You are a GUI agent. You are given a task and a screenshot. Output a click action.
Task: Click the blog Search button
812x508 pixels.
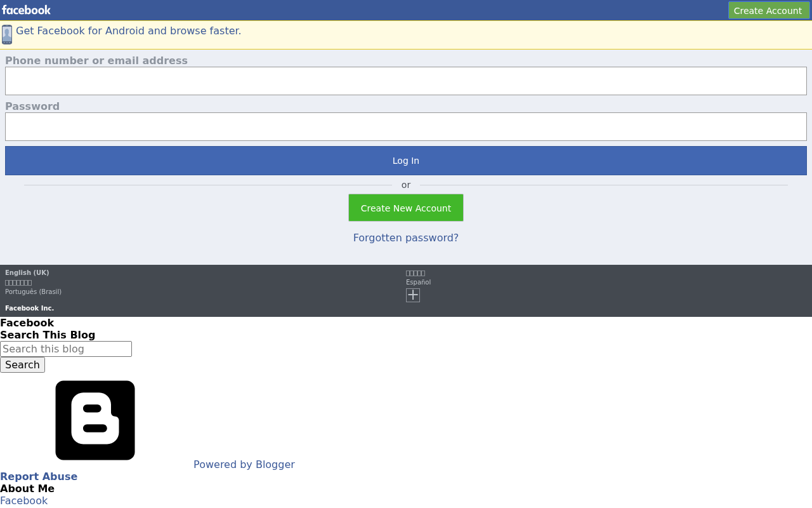(x=22, y=364)
